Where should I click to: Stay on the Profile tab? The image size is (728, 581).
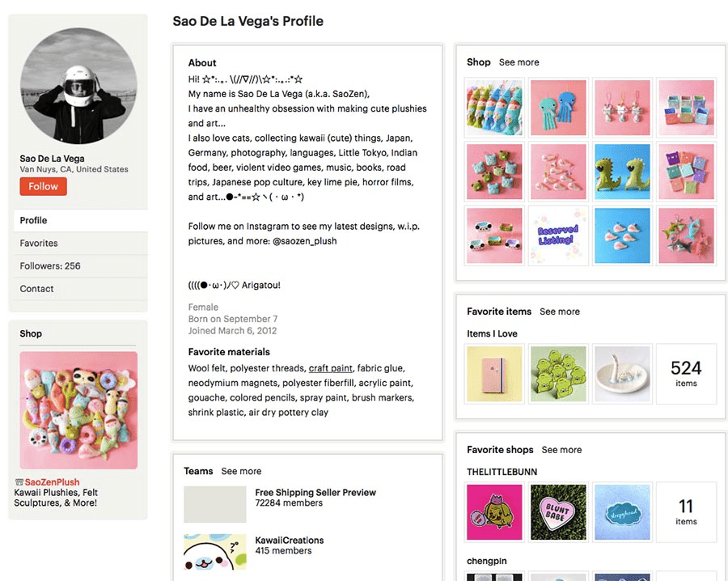click(x=34, y=220)
